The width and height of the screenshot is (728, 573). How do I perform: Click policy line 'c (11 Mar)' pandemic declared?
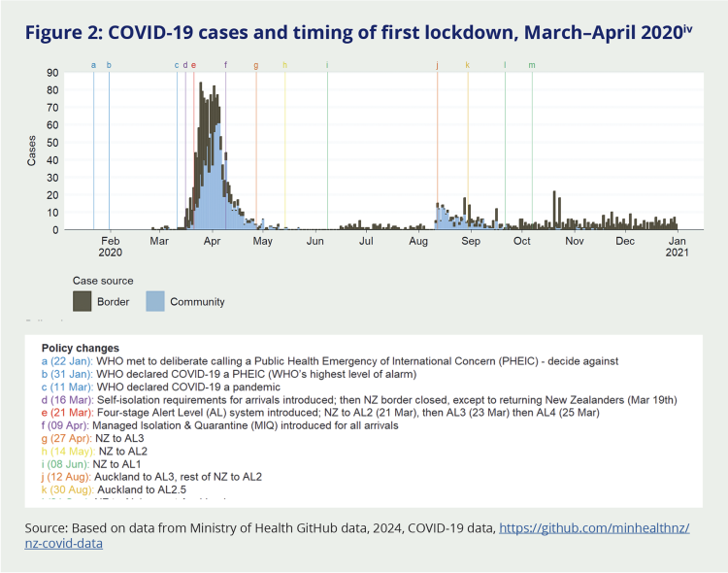pos(161,388)
